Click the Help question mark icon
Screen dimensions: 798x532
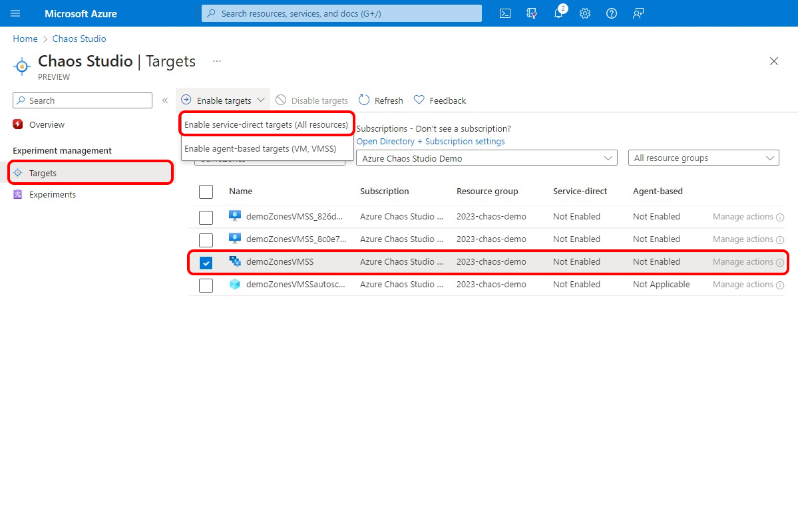click(x=612, y=13)
